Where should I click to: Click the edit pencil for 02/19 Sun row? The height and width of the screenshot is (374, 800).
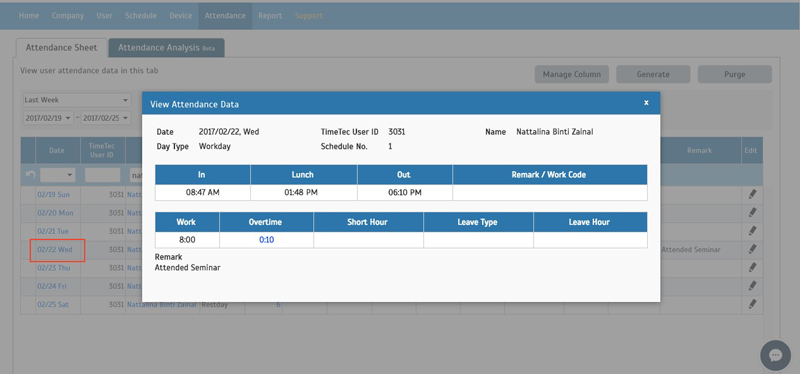752,194
